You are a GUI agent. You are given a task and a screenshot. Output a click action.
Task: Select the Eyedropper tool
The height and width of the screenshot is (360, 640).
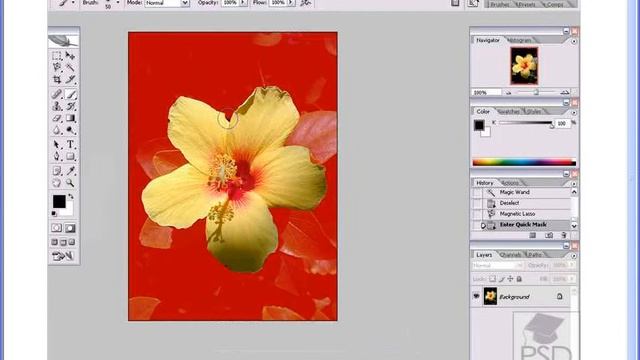(70, 171)
